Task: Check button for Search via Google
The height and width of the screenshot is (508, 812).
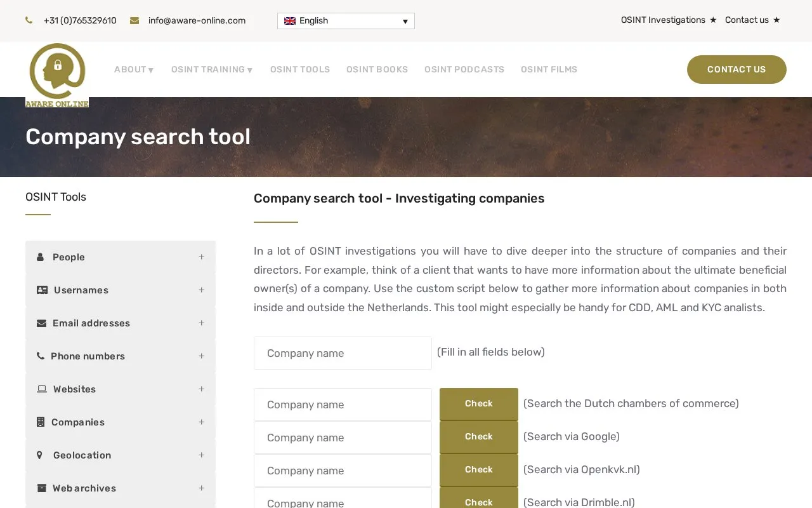Action: [x=479, y=437]
